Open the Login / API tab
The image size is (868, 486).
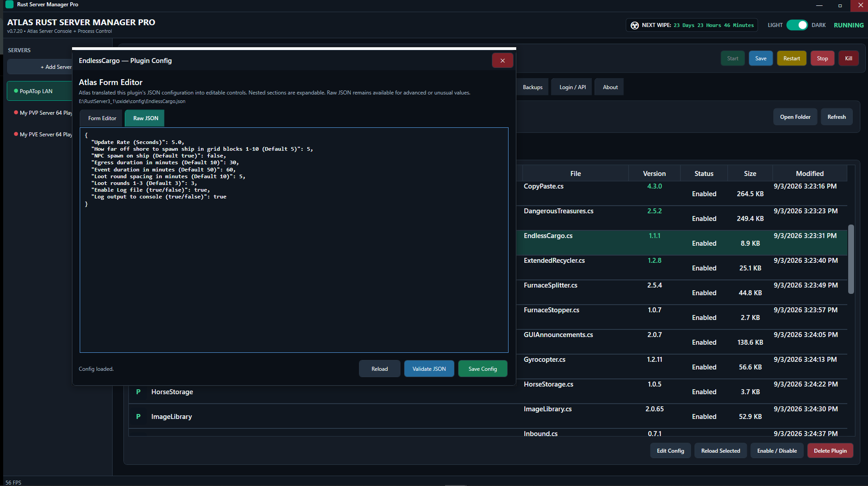[573, 87]
